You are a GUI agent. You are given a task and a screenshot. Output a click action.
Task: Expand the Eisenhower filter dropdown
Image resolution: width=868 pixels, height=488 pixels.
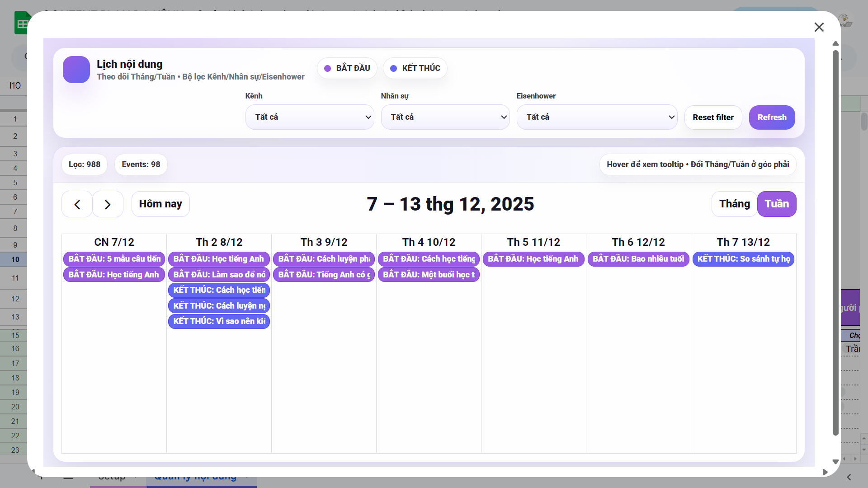coord(597,117)
